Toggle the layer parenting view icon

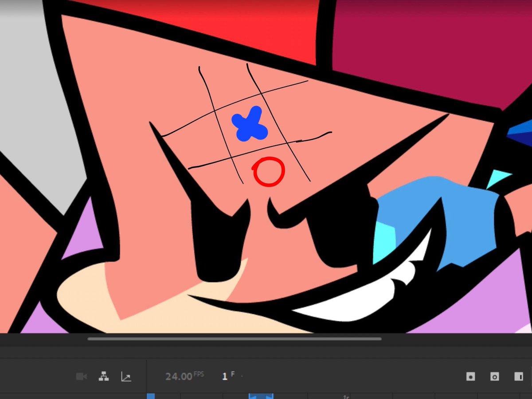104,376
